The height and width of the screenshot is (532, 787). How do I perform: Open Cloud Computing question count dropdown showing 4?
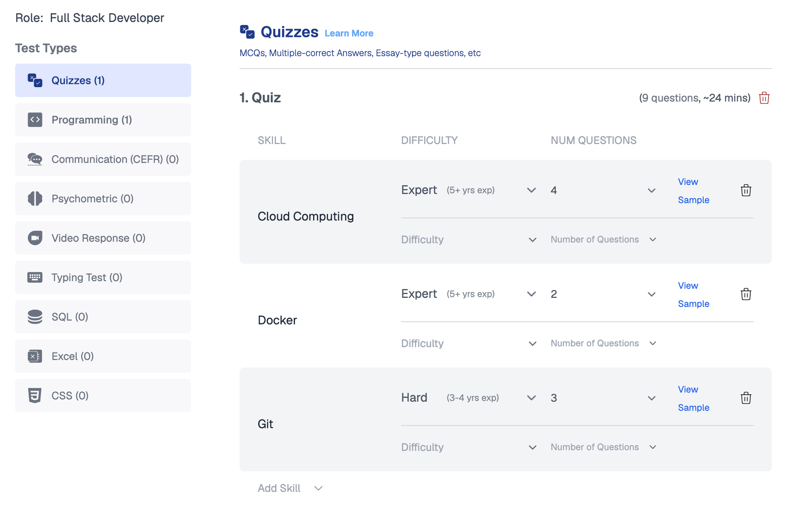pos(603,190)
